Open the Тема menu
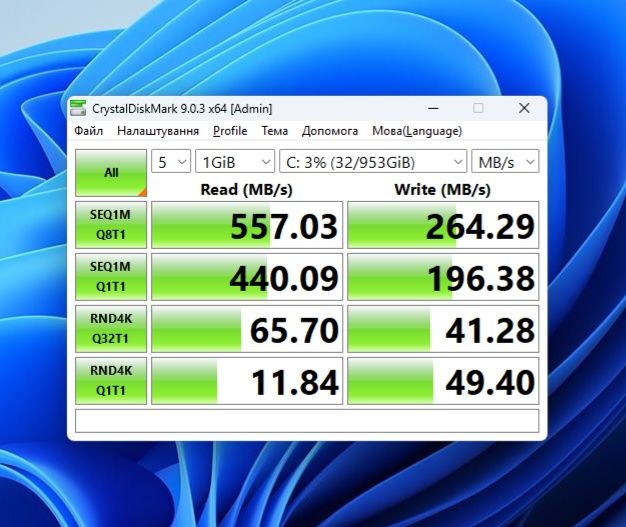This screenshot has height=527, width=626. (275, 131)
